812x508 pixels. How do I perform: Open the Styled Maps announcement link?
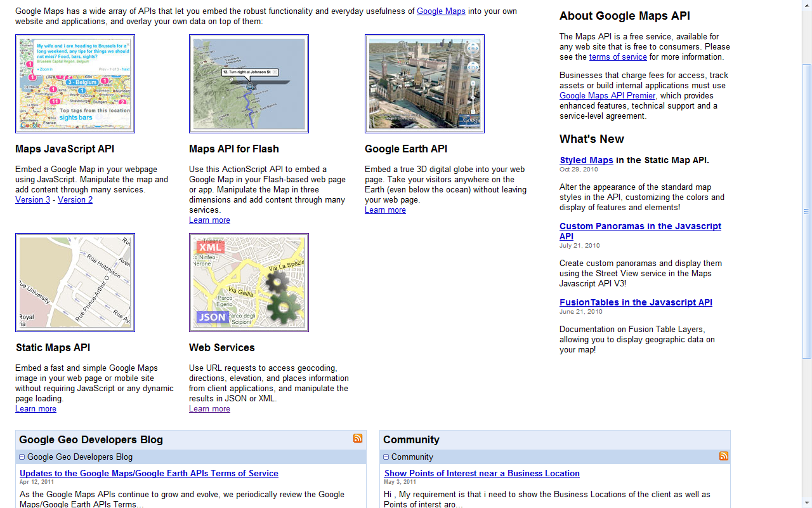click(586, 160)
